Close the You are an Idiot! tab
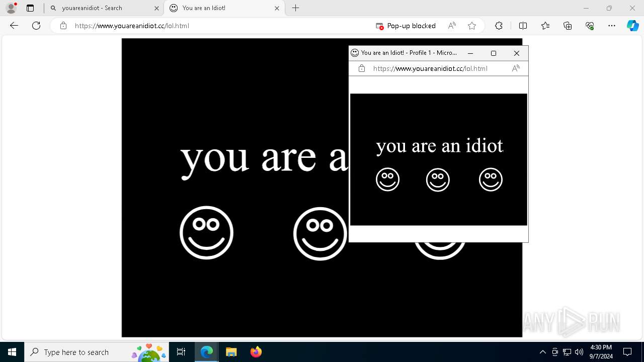This screenshot has height=362, width=644. pyautogui.click(x=277, y=8)
